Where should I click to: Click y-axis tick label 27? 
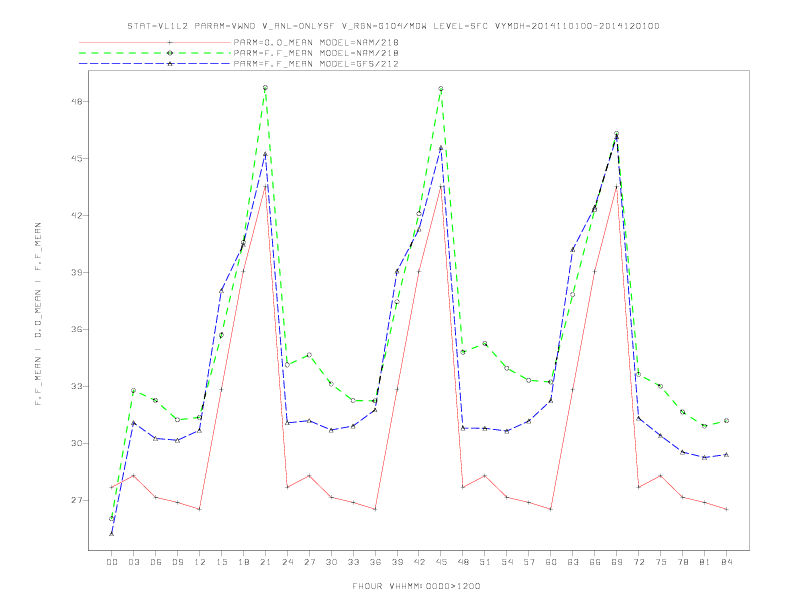(77, 501)
